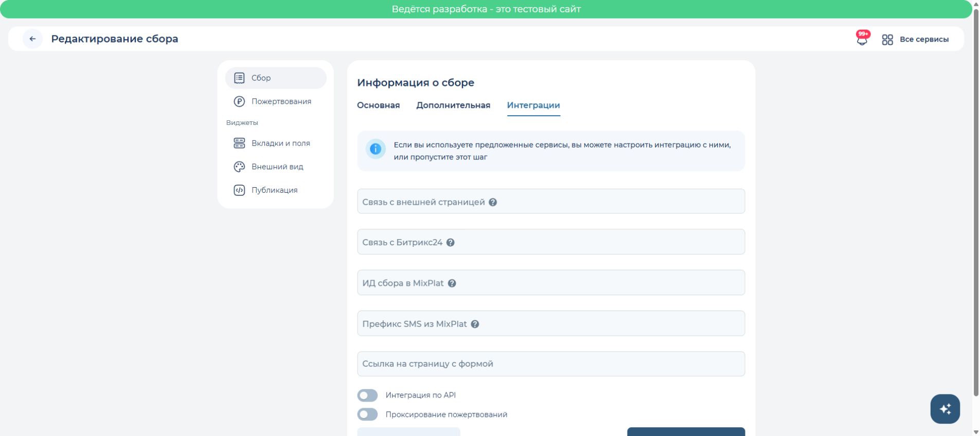
Task: Open Пожертвования in sidebar
Action: [x=276, y=101]
